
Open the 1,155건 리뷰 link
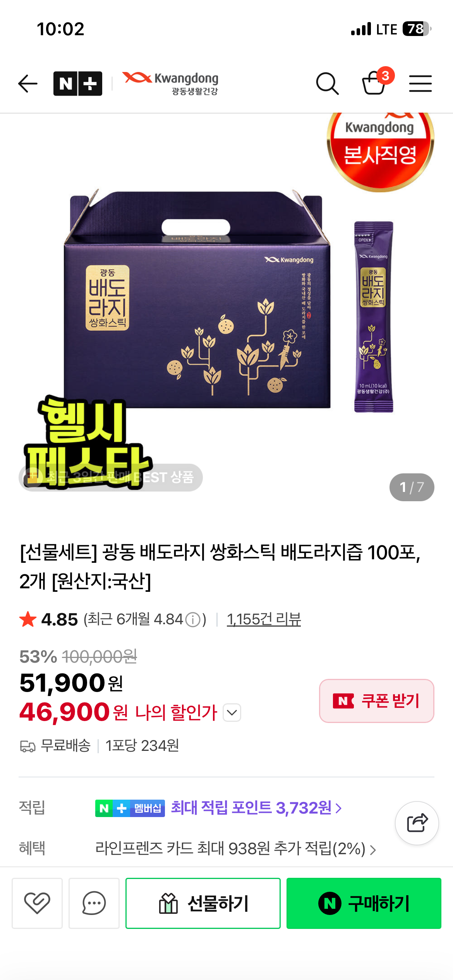pos(264,619)
